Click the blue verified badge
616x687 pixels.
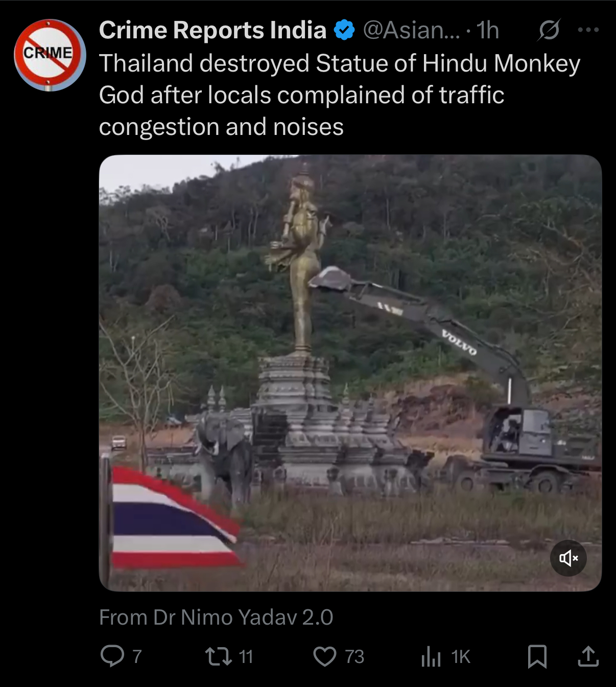(x=344, y=30)
